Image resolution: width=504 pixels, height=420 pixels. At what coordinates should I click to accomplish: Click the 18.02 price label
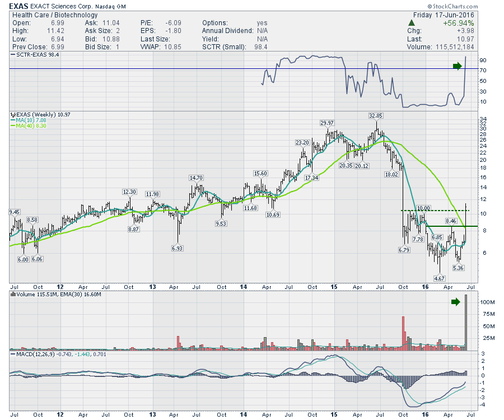(391, 175)
